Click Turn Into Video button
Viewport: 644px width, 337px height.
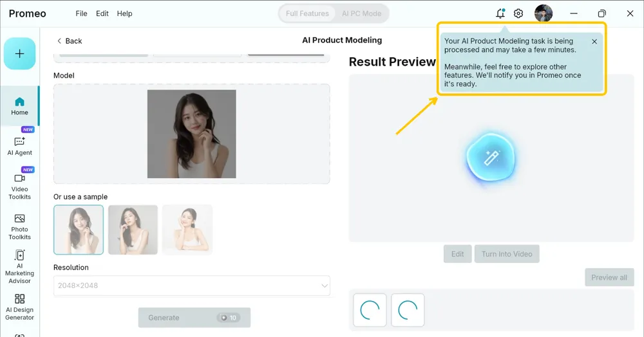(507, 254)
